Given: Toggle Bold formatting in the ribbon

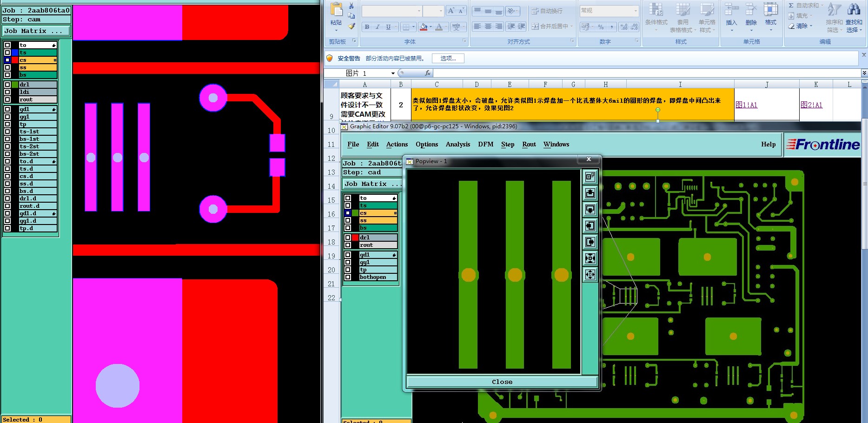Looking at the screenshot, I should [x=367, y=27].
